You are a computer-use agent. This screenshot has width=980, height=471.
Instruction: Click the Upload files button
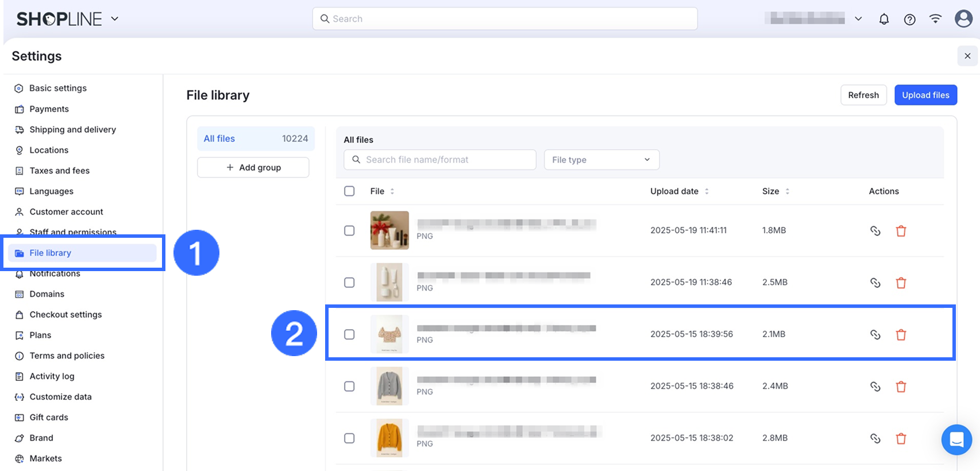(925, 95)
